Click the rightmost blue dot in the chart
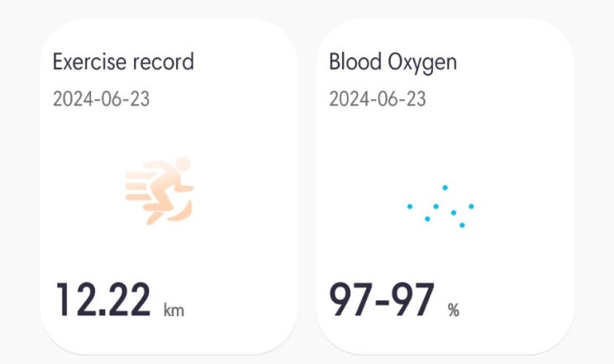The width and height of the screenshot is (614, 364). click(x=472, y=206)
